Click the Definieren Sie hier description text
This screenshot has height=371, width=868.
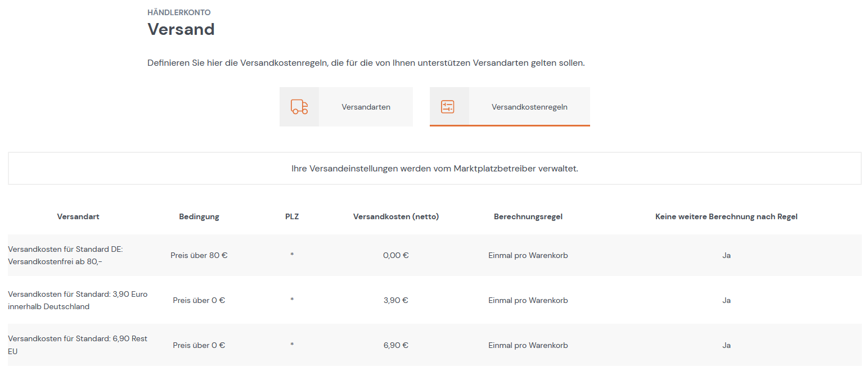pyautogui.click(x=366, y=63)
